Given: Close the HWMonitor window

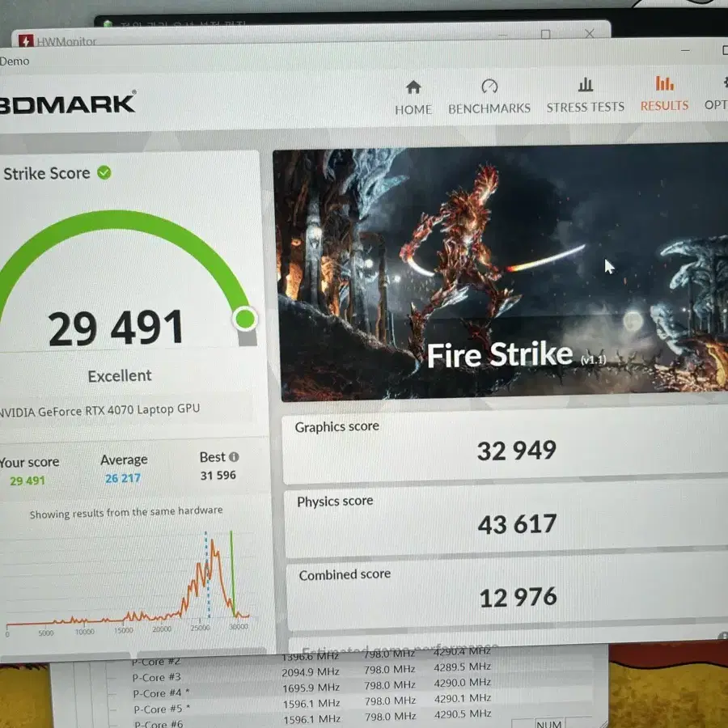Looking at the screenshot, I should tap(590, 33).
